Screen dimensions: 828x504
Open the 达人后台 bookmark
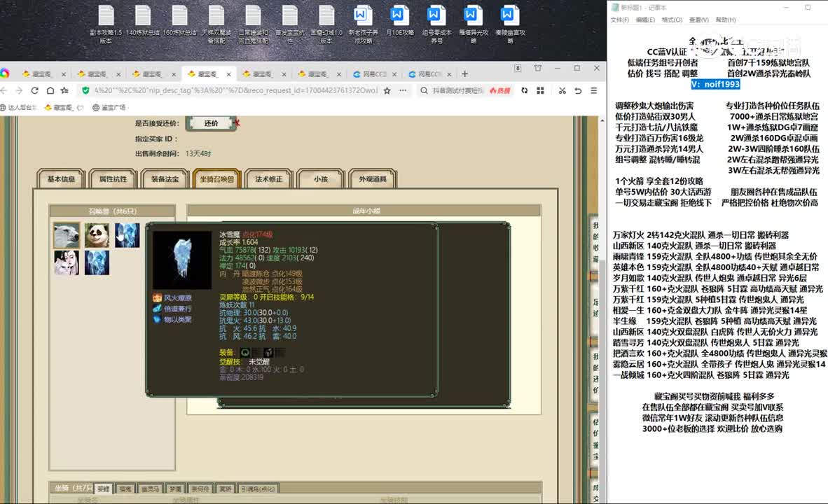(x=18, y=107)
